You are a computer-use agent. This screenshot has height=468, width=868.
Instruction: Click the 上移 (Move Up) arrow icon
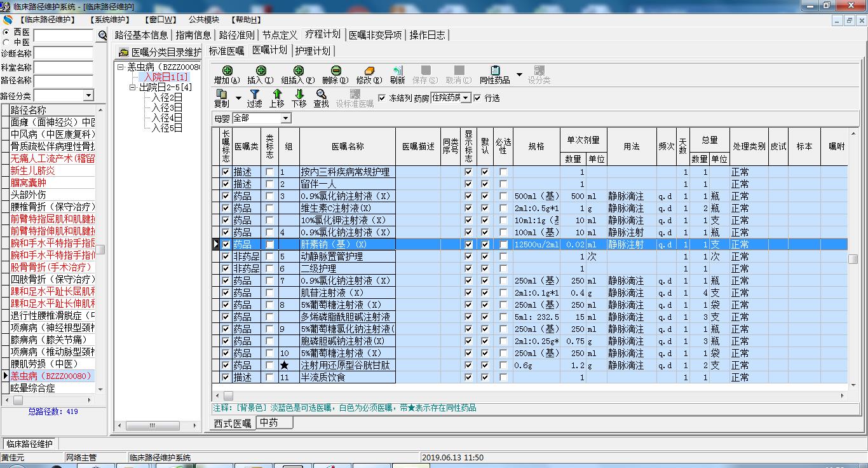click(277, 94)
